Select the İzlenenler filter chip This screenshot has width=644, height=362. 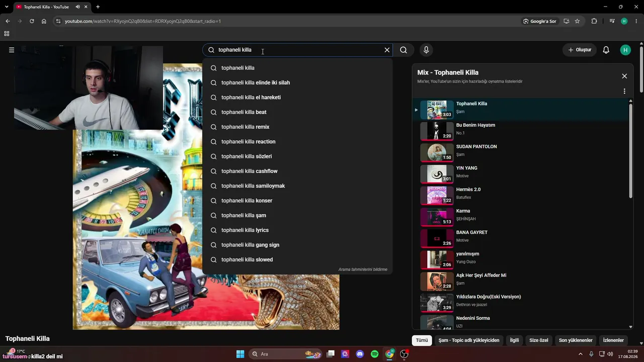click(613, 340)
